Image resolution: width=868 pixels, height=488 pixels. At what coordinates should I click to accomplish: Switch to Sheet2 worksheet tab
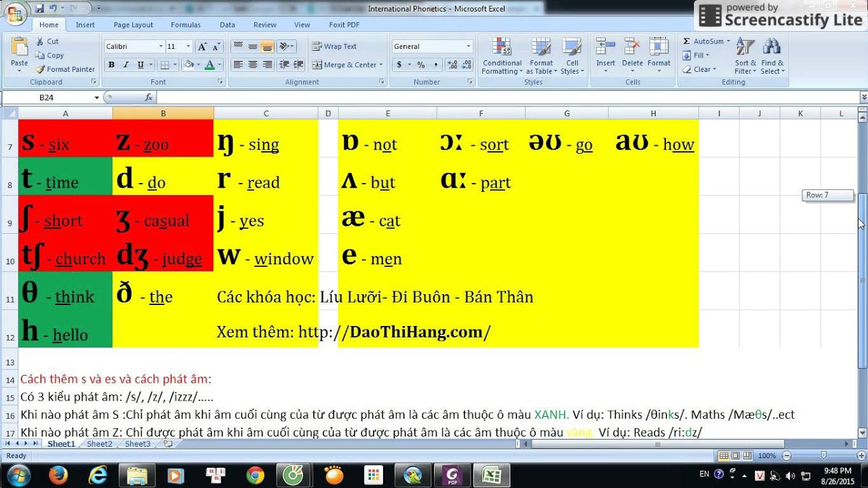(99, 444)
